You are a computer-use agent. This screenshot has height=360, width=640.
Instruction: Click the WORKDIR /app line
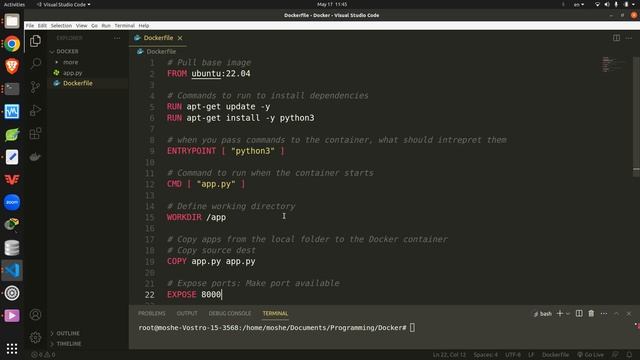pyautogui.click(x=196, y=217)
